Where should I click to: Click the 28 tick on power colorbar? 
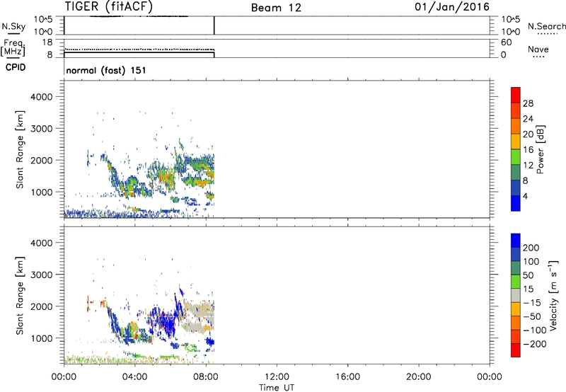[x=528, y=103]
